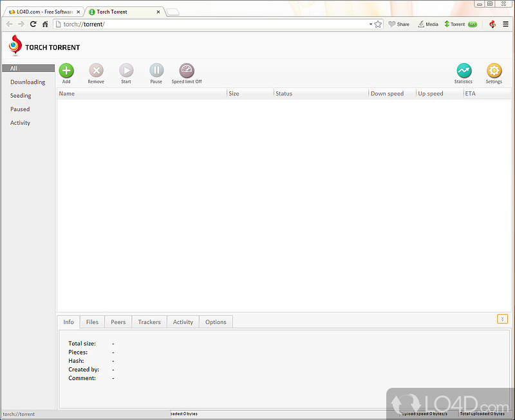Open the browser hamburger menu
The width and height of the screenshot is (515, 420).
click(x=506, y=24)
